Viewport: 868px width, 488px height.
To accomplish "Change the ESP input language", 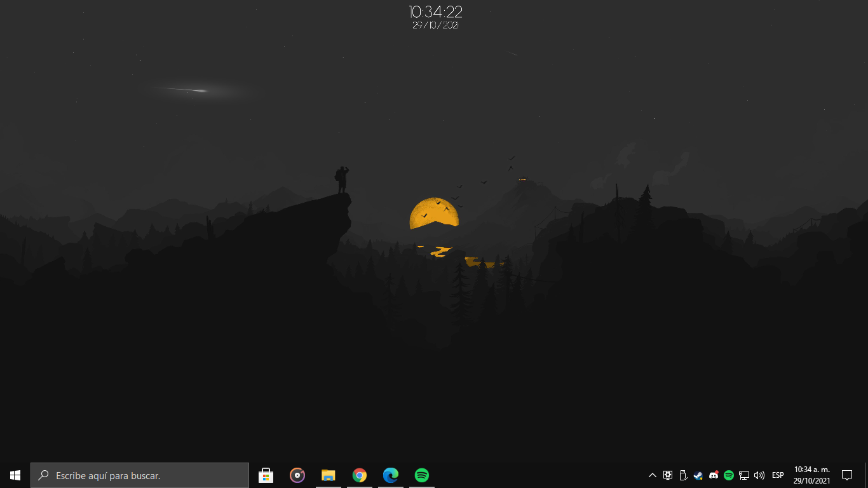I will [x=778, y=475].
